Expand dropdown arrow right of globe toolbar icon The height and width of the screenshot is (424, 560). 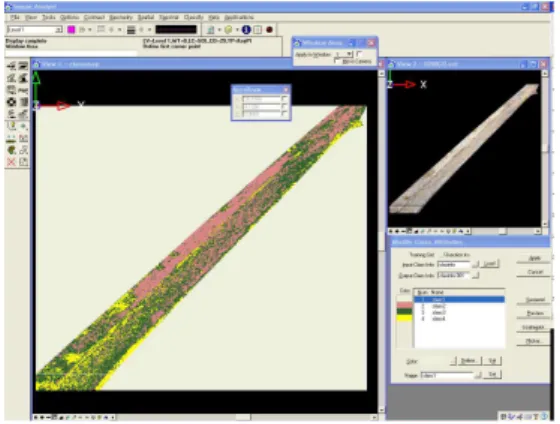(x=237, y=30)
